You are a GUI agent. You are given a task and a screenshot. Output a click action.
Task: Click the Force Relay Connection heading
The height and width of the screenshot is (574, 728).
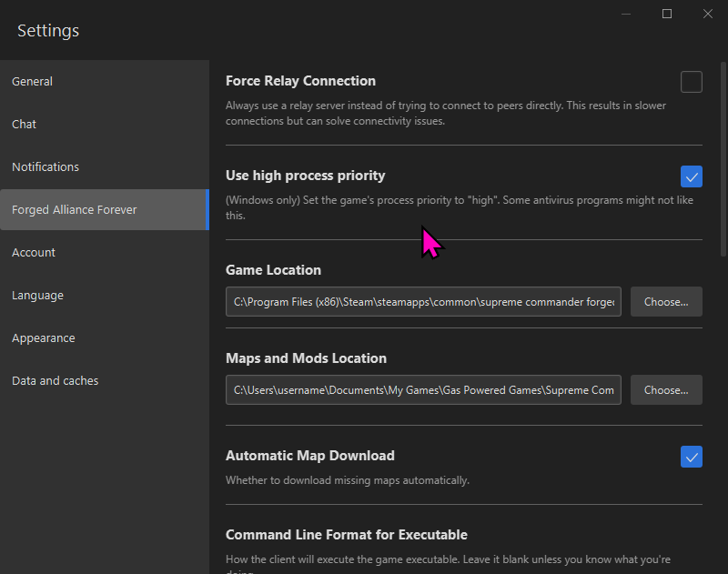click(x=300, y=81)
